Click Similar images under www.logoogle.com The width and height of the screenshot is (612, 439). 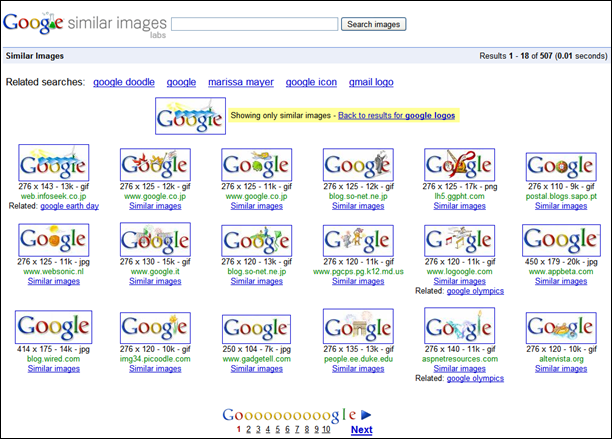pos(459,281)
